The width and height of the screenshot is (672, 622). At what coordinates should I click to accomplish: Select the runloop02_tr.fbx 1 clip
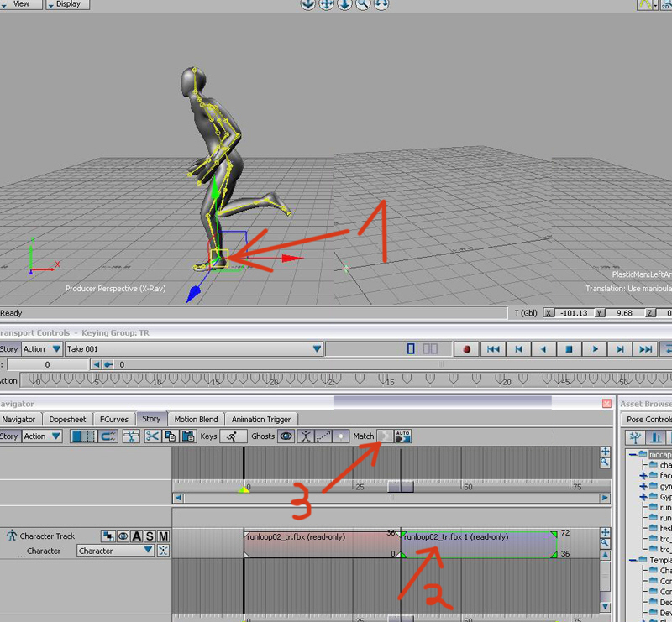pos(479,544)
